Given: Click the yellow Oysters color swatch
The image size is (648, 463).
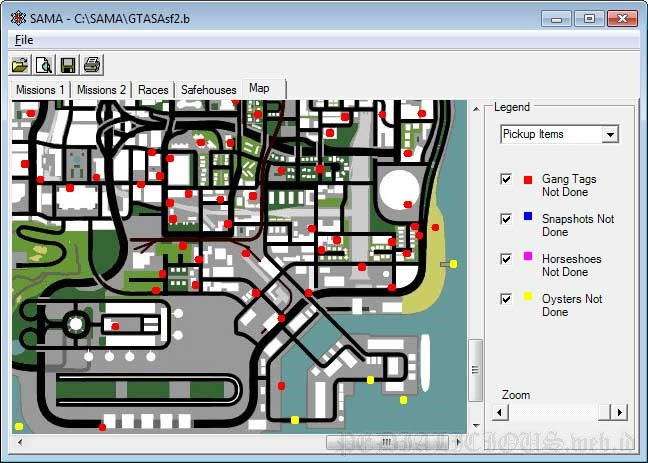Looking at the screenshot, I should (x=528, y=296).
